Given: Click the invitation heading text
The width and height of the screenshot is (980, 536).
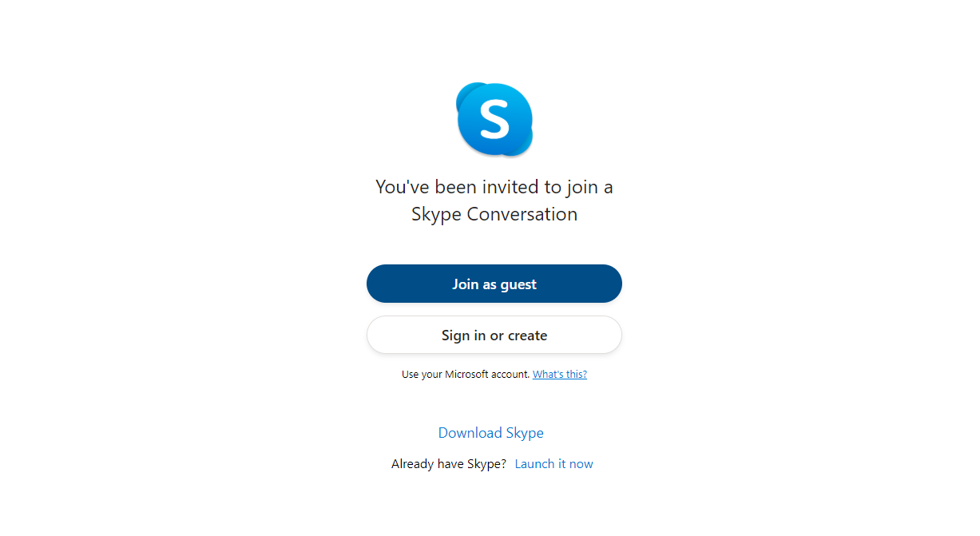Looking at the screenshot, I should coord(494,200).
